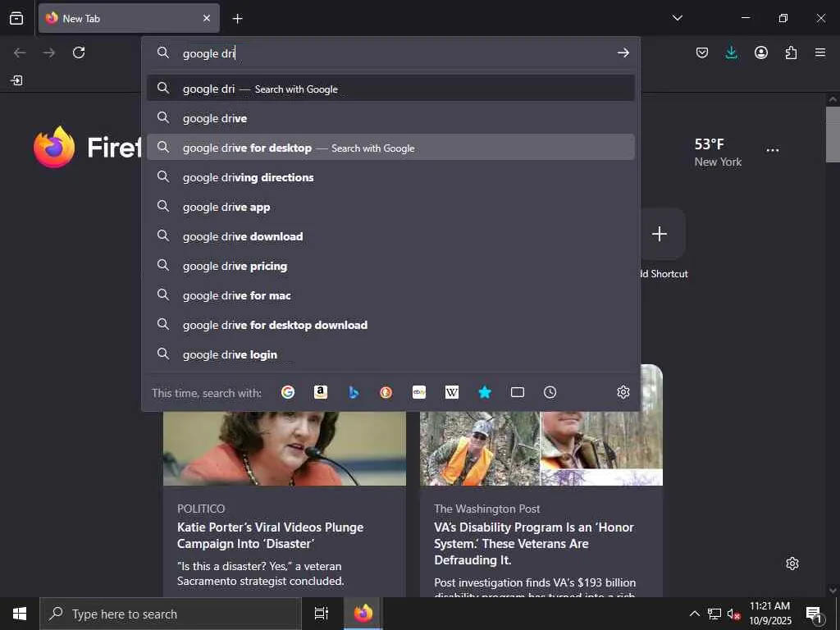Search with Google one-off engine icon
840x630 pixels.
288,392
